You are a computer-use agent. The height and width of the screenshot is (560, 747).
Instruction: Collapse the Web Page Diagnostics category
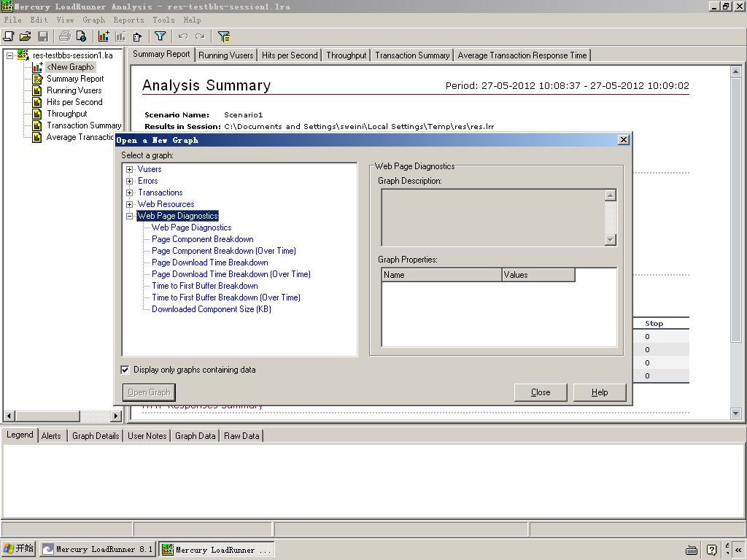(130, 216)
